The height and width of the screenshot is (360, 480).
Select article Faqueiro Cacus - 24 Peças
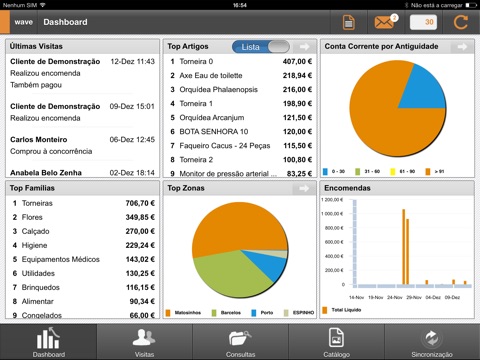(x=240, y=146)
